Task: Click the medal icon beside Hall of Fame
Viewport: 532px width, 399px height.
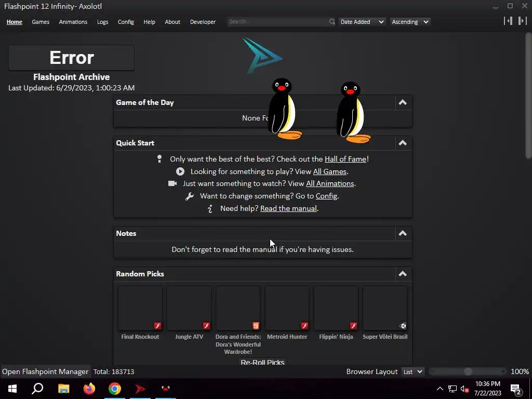Action: [x=159, y=159]
